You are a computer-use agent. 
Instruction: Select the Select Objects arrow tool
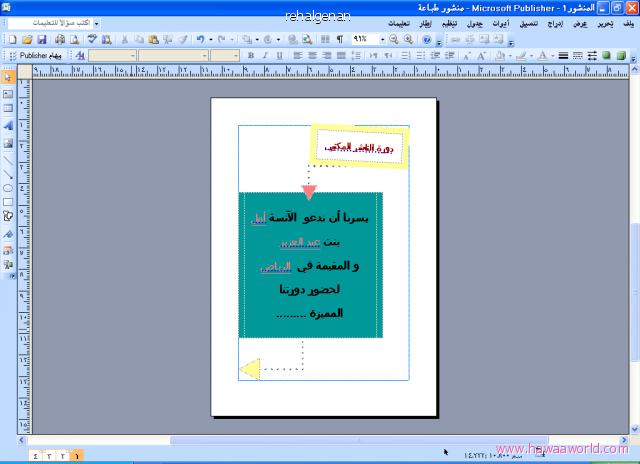point(8,77)
